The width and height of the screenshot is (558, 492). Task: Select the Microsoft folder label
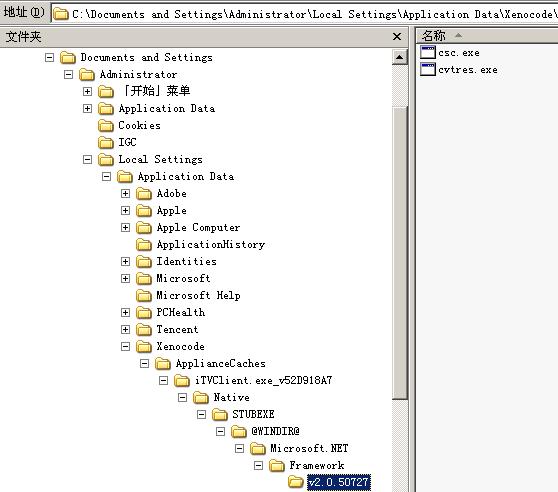click(183, 278)
